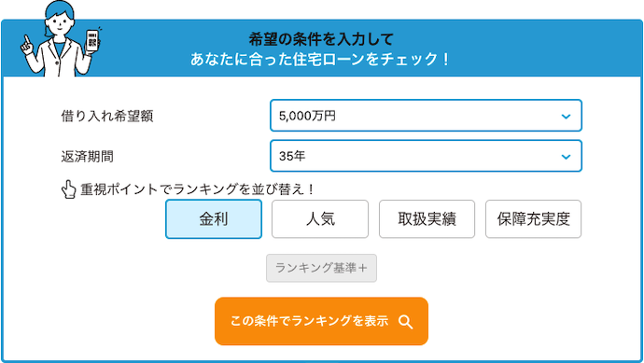Click the magnifying glass icon on the orange button
644x363 pixels.
coord(405,322)
